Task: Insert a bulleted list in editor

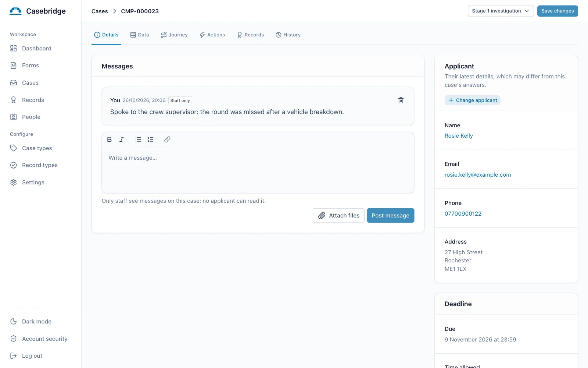Action: [x=138, y=139]
